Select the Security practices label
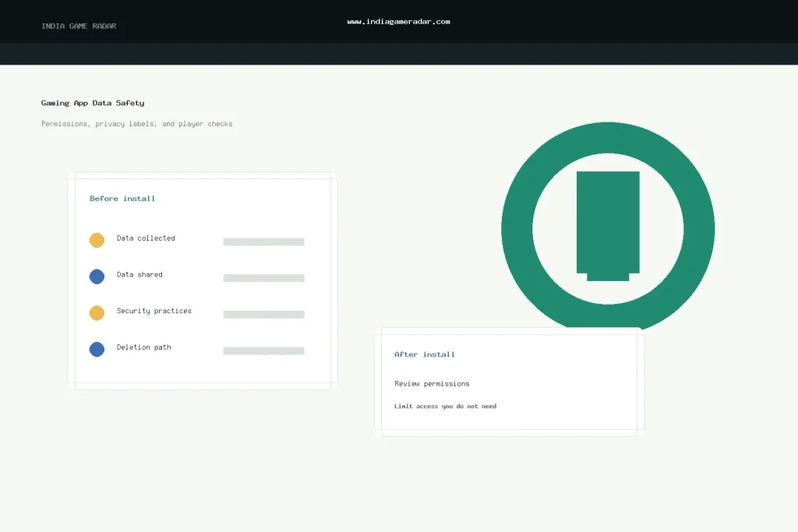 click(154, 311)
